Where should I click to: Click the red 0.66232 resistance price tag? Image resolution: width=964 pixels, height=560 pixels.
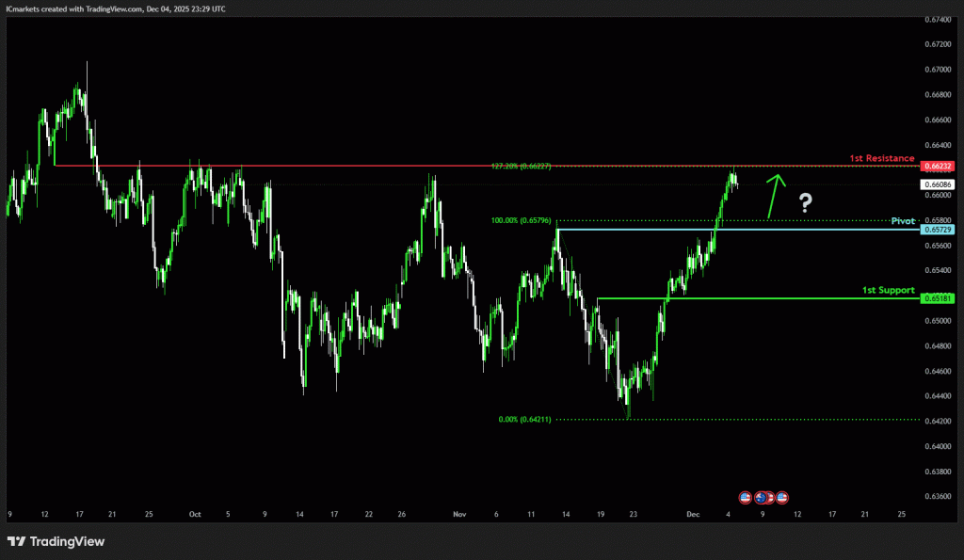[x=938, y=166]
